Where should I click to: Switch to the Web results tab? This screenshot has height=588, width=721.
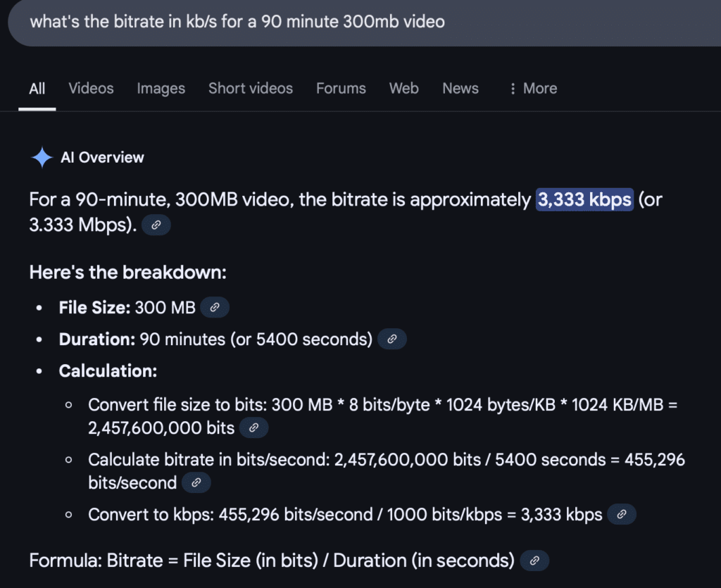click(x=403, y=89)
